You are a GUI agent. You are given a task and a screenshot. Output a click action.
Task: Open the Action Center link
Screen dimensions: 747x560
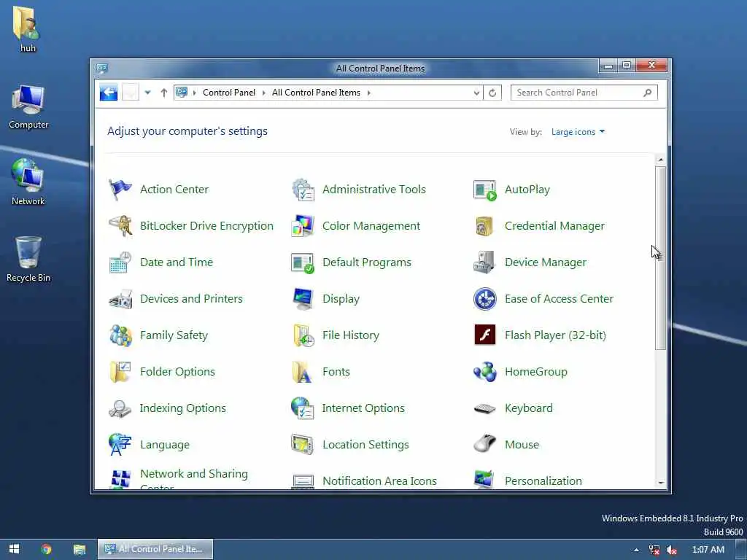[174, 190]
